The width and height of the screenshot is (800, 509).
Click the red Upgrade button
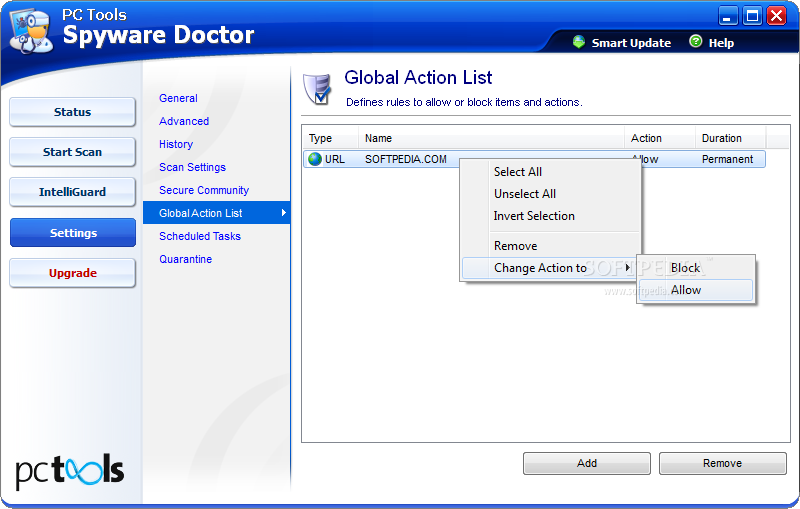pos(72,273)
